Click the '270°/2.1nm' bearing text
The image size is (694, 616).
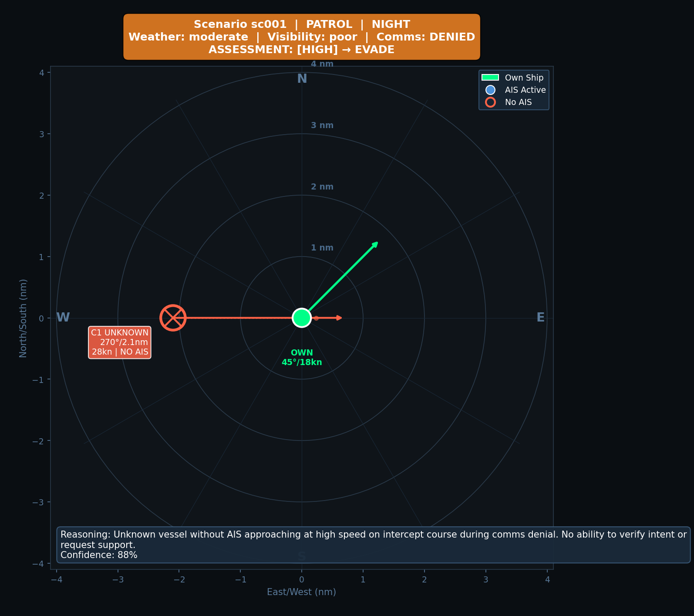pyautogui.click(x=124, y=342)
